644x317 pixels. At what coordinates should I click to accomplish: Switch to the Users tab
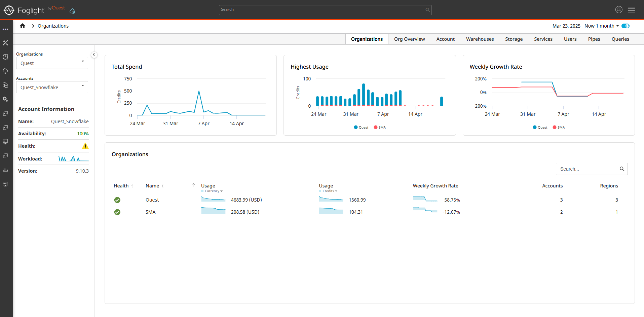570,39
